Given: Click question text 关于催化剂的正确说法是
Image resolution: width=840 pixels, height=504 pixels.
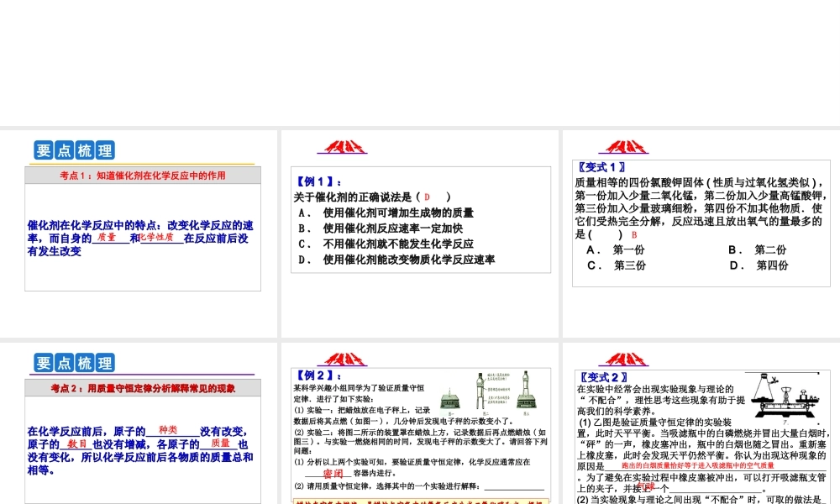Looking at the screenshot, I should pos(353,197).
